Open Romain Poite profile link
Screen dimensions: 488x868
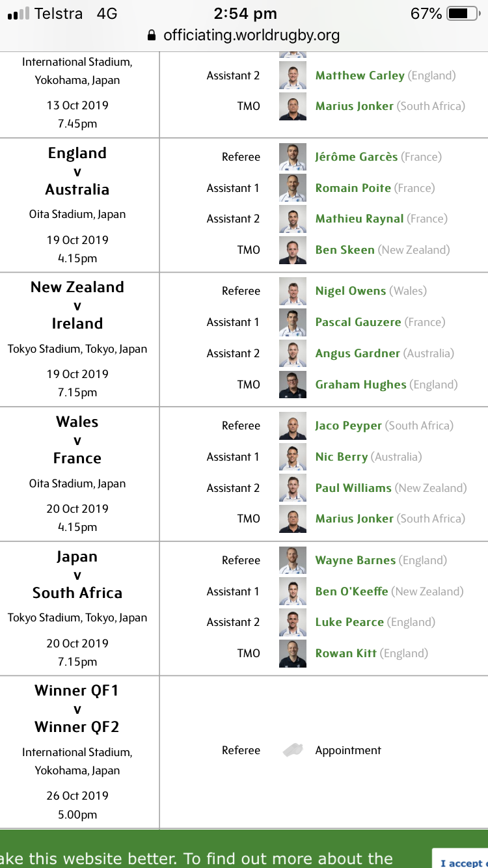pos(353,188)
